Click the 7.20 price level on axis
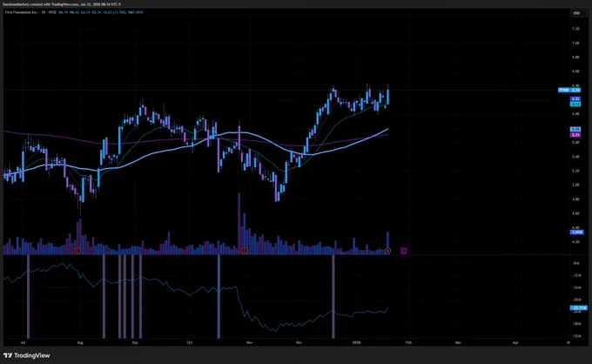592x364 pixels. (x=575, y=29)
